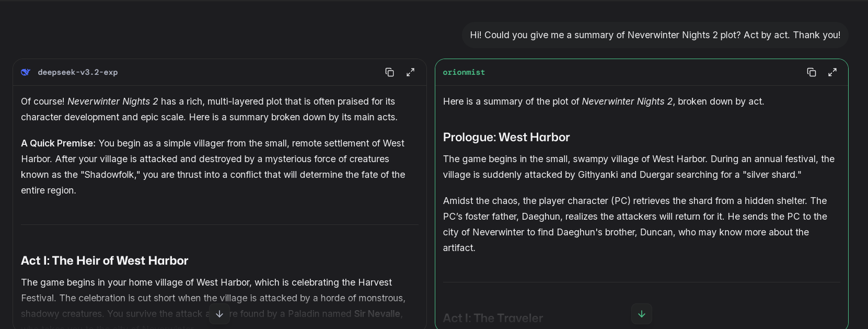Click the "Act I: The Heir of West Harbor" heading
Viewport: 868px width, 329px height.
(x=105, y=260)
